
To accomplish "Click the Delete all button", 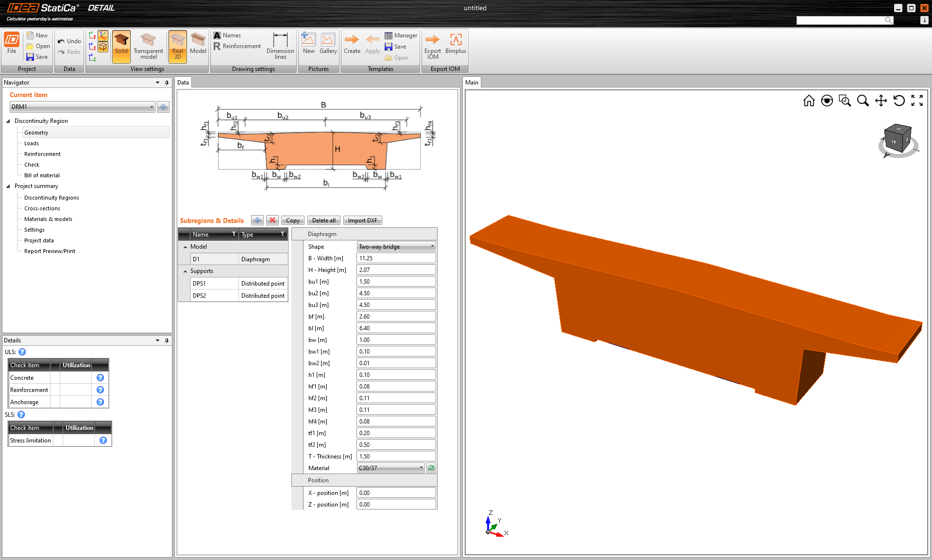I will click(x=323, y=221).
